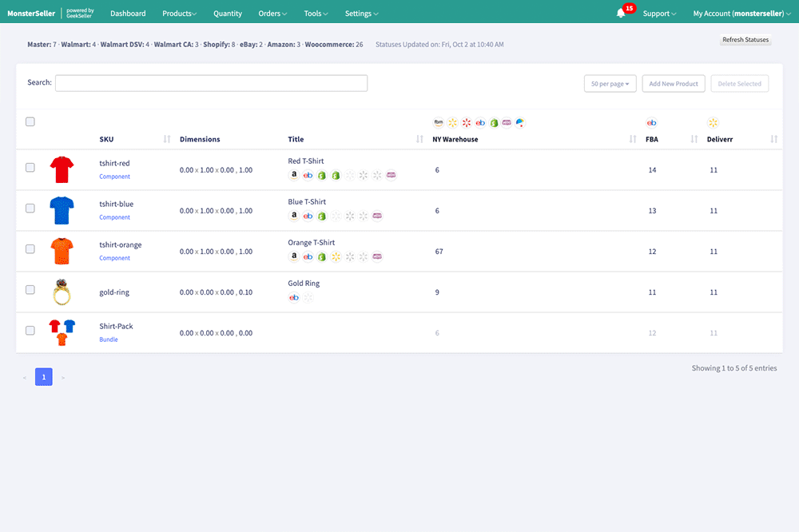The image size is (799, 532).
Task: Check the tshirt-orange row checkbox
Action: point(30,249)
